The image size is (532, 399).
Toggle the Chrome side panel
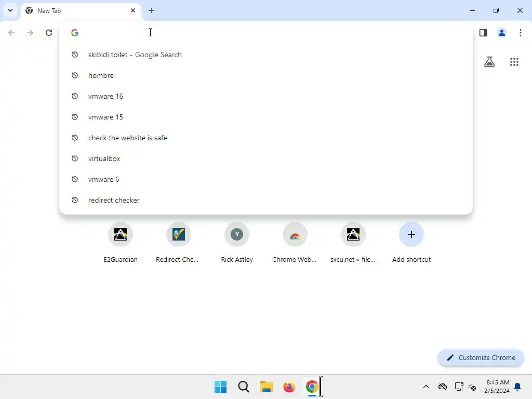pos(483,33)
